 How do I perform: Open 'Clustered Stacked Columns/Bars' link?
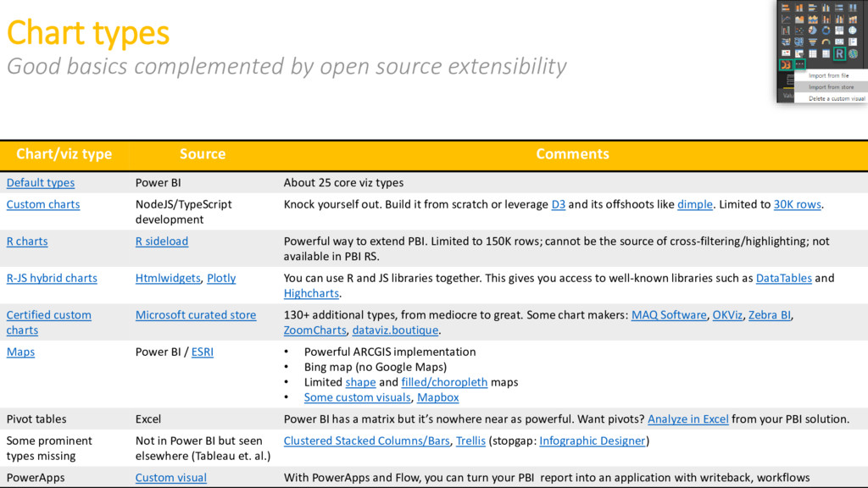[x=366, y=441]
